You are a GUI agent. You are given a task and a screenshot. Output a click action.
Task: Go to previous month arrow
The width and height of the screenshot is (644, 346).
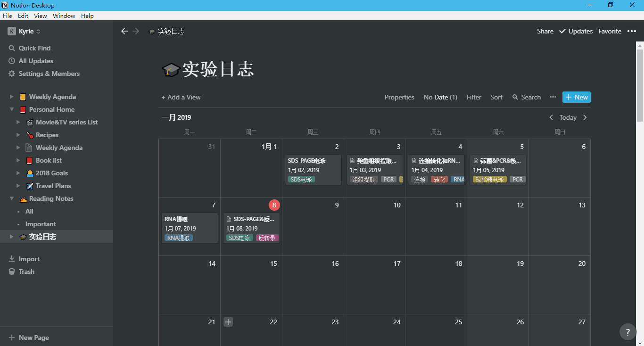(551, 117)
